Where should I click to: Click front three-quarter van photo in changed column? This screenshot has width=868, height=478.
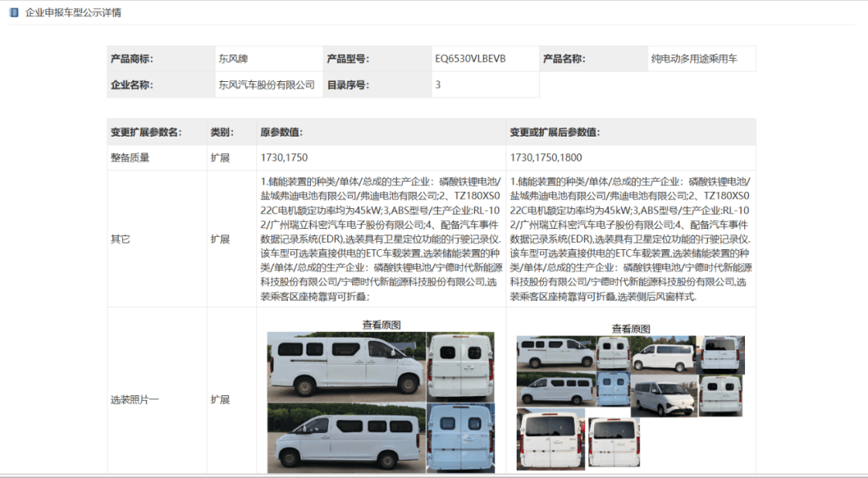(x=663, y=397)
